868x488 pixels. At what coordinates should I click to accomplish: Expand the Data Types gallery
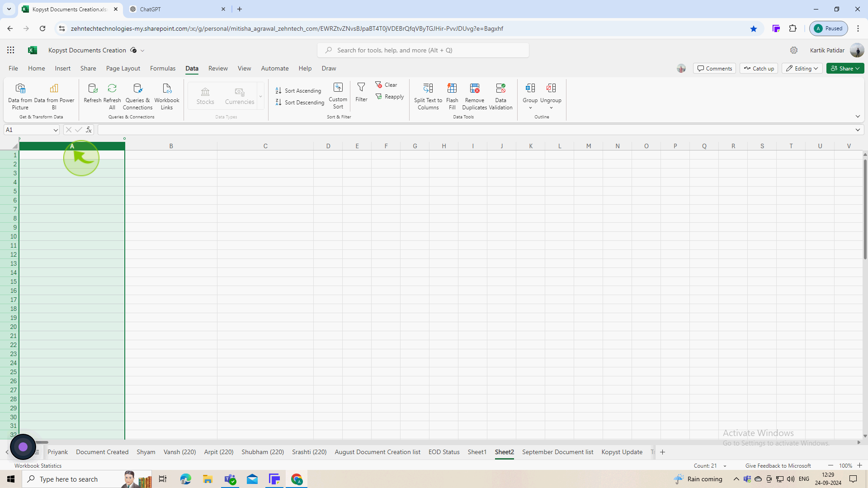(x=260, y=96)
